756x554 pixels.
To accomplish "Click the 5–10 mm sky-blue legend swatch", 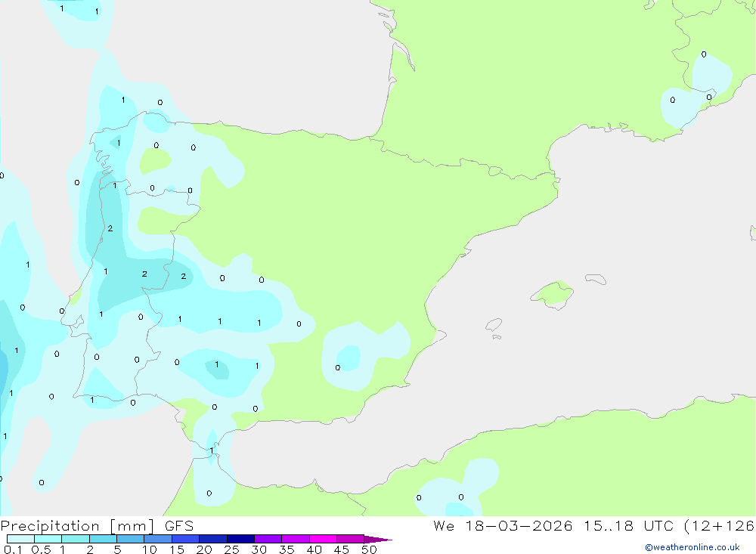I will [131, 539].
